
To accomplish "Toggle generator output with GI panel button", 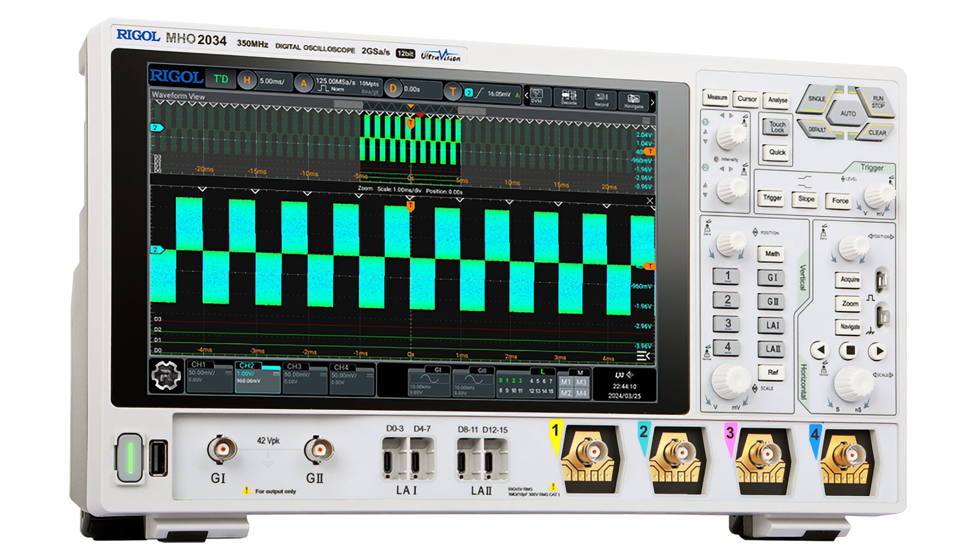I will pyautogui.click(x=771, y=278).
